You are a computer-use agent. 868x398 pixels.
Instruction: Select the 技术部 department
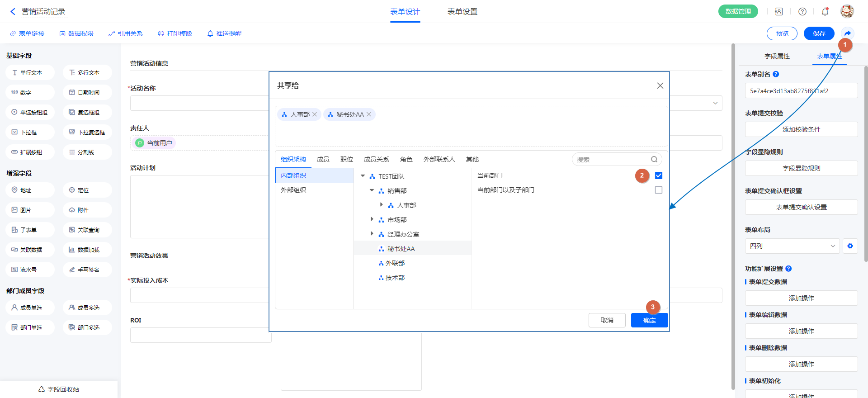point(395,278)
